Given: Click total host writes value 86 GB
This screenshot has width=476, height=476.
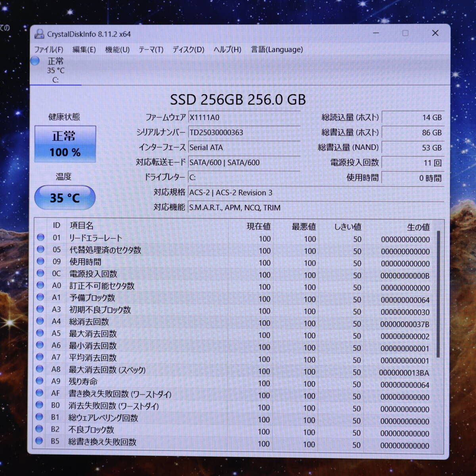Looking at the screenshot, I should (x=413, y=132).
